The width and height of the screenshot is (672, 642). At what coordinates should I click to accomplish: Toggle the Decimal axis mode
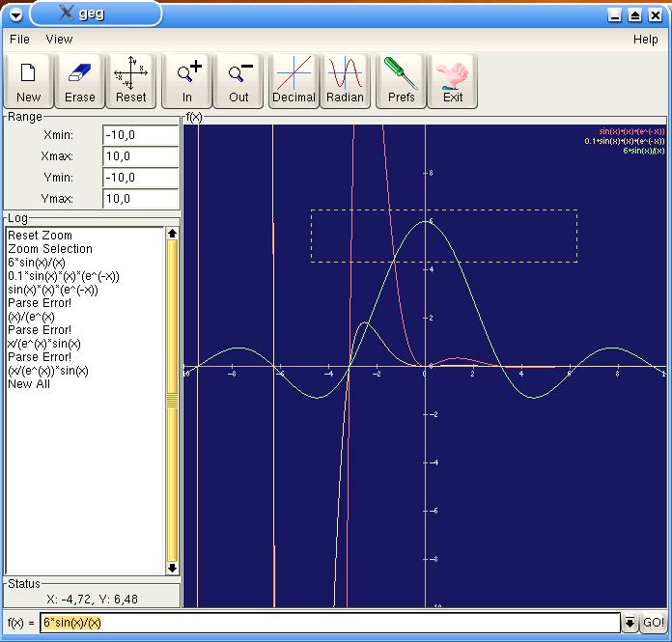tap(294, 81)
